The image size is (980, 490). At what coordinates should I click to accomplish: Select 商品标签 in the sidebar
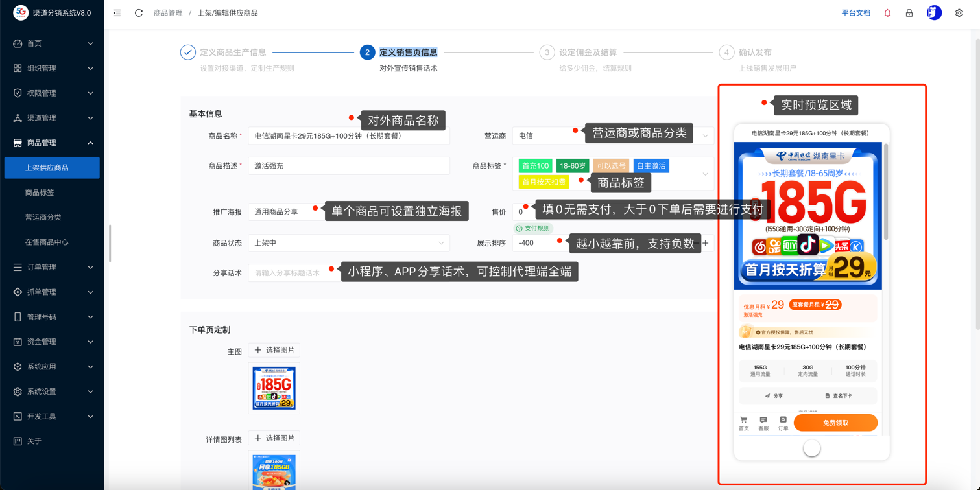(x=40, y=192)
